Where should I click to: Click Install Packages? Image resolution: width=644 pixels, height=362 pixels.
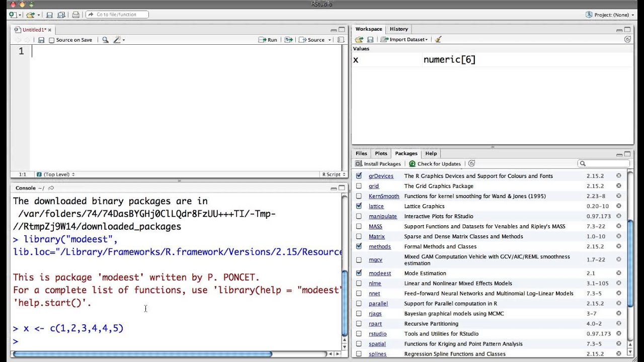(x=378, y=163)
